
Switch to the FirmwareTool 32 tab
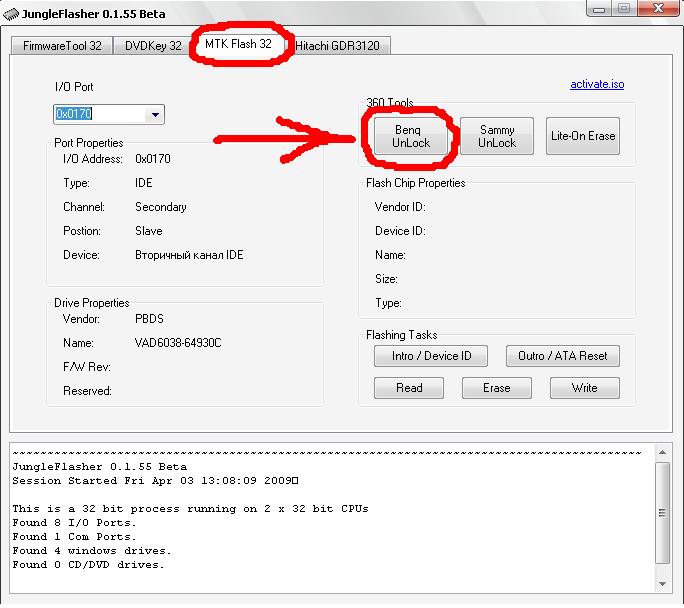62,46
